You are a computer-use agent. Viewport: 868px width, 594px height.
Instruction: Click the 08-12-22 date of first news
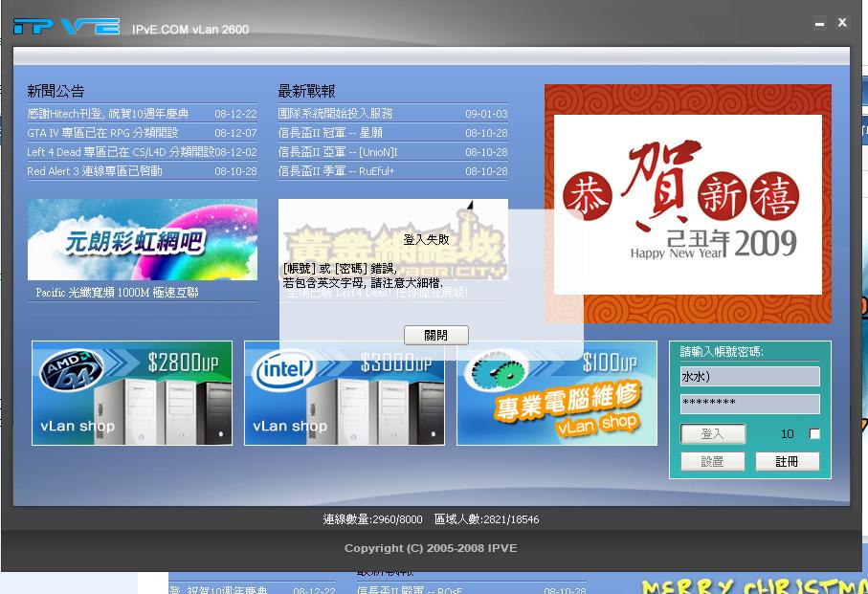(235, 114)
